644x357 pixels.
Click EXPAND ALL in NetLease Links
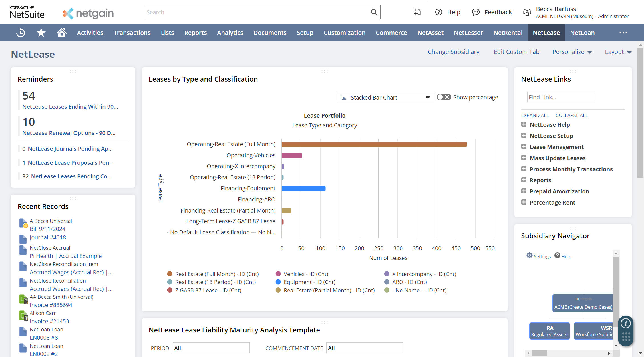(x=535, y=115)
